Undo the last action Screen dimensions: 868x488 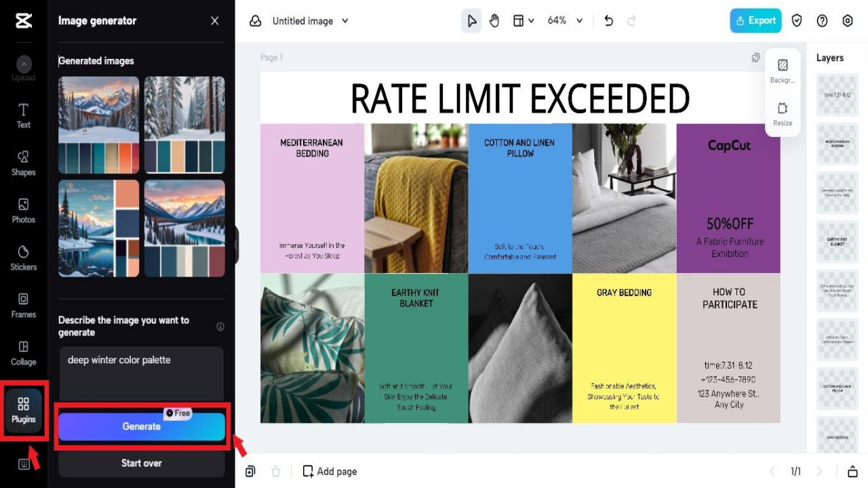(608, 20)
